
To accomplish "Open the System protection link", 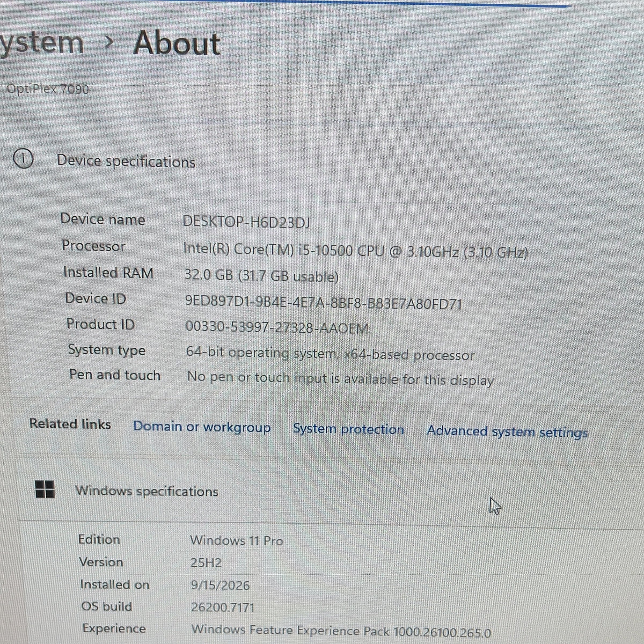I will pyautogui.click(x=348, y=429).
